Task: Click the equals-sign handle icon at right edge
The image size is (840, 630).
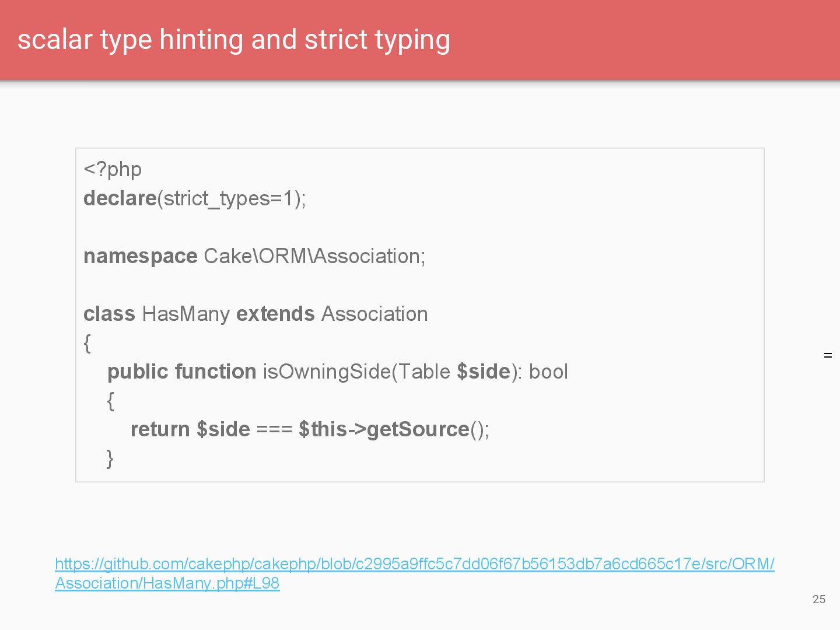Action: [828, 355]
